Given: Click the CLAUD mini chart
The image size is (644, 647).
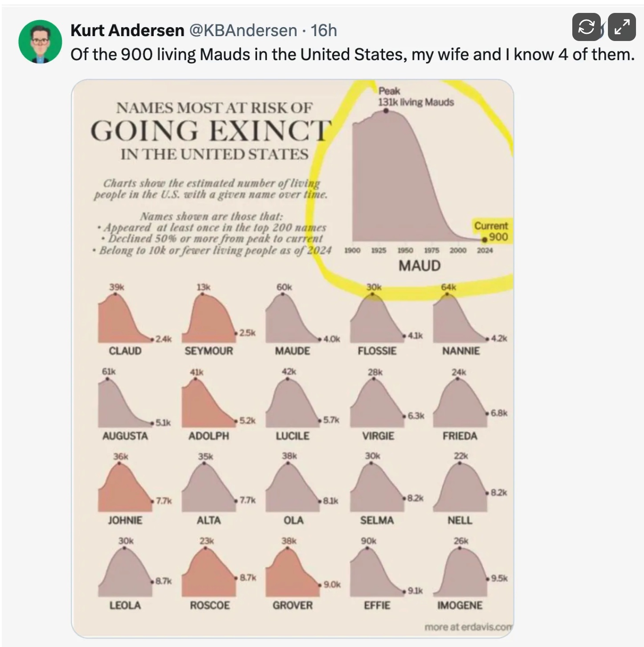Looking at the screenshot, I should tap(125, 319).
